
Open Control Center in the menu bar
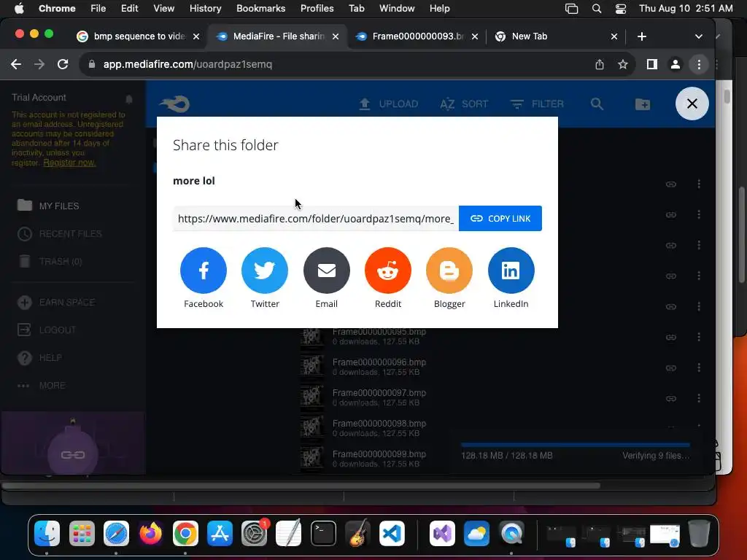[x=620, y=9]
